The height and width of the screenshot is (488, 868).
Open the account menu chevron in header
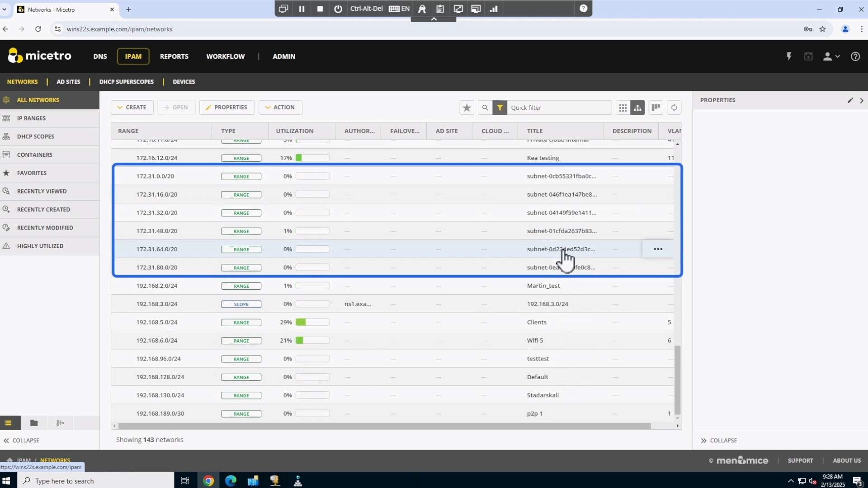[837, 56]
